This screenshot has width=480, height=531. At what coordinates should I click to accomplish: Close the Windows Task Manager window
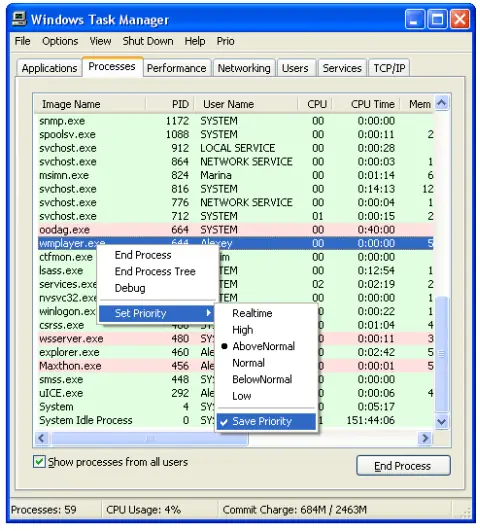coord(460,19)
